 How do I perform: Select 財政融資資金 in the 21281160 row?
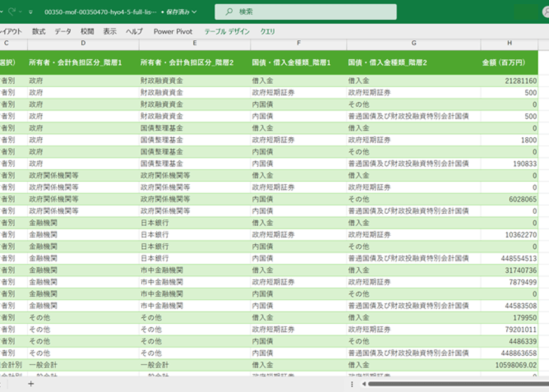point(195,81)
